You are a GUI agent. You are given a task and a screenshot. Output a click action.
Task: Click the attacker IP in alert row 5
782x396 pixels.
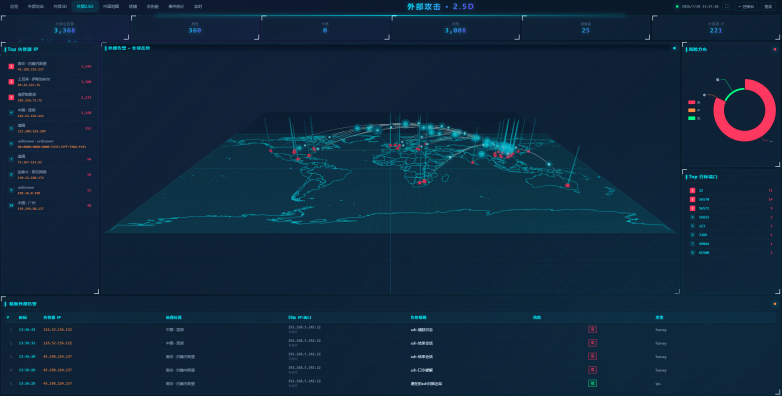pyautogui.click(x=58, y=384)
